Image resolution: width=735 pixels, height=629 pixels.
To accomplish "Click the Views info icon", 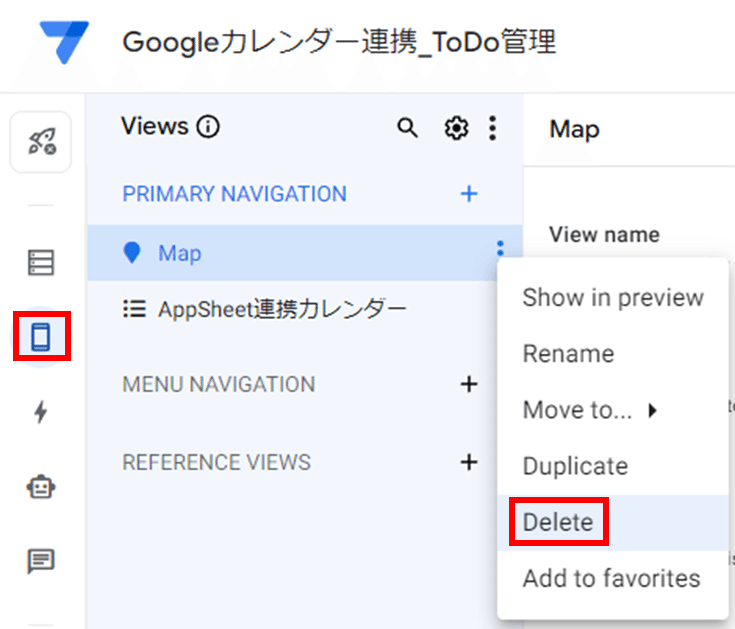I will coord(208,127).
